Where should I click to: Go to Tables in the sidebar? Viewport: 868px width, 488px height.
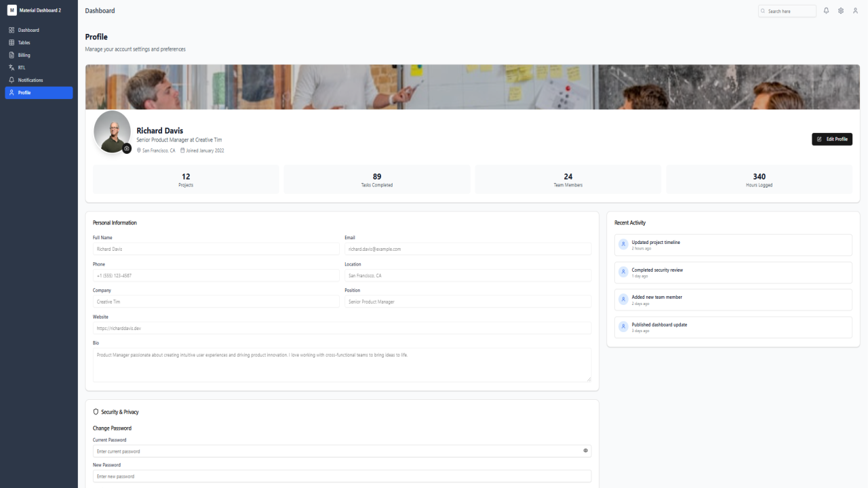[x=39, y=43]
